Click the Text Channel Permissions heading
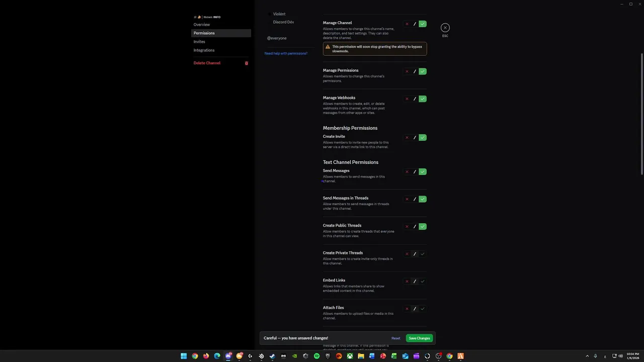 point(351,162)
